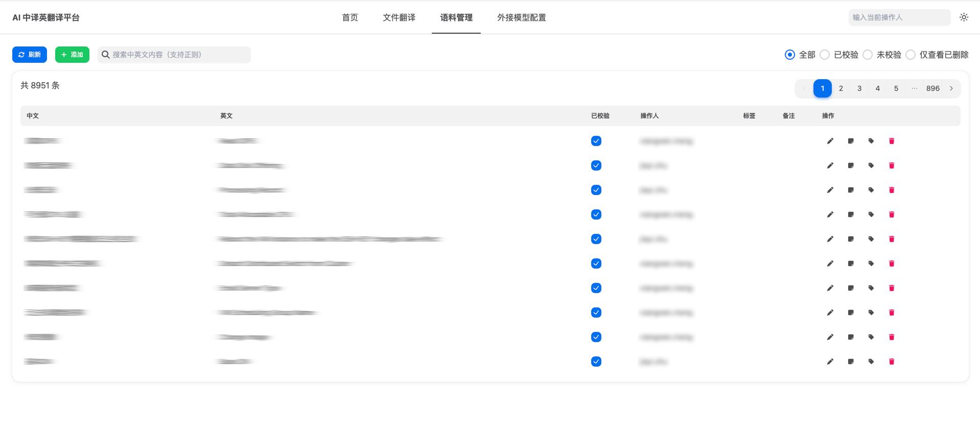The image size is (980, 433).
Task: Select the 仅查看已删除 radio option
Action: [911, 55]
